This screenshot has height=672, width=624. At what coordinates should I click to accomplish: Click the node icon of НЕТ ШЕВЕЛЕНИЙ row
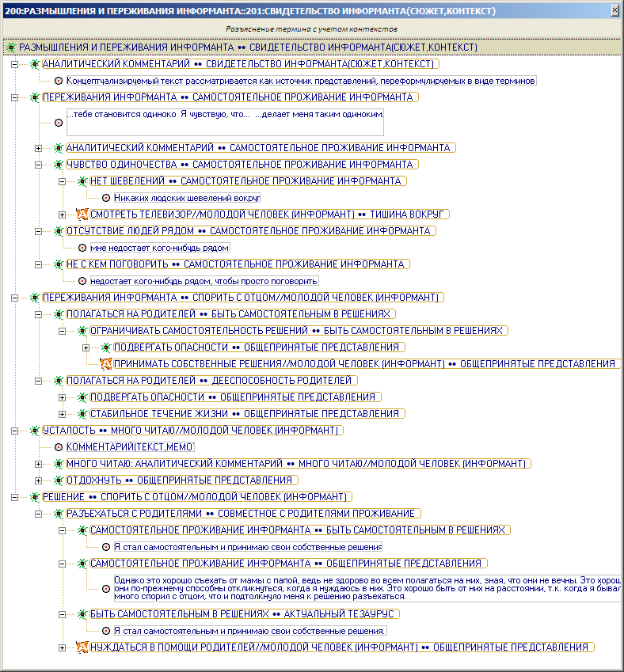click(82, 181)
